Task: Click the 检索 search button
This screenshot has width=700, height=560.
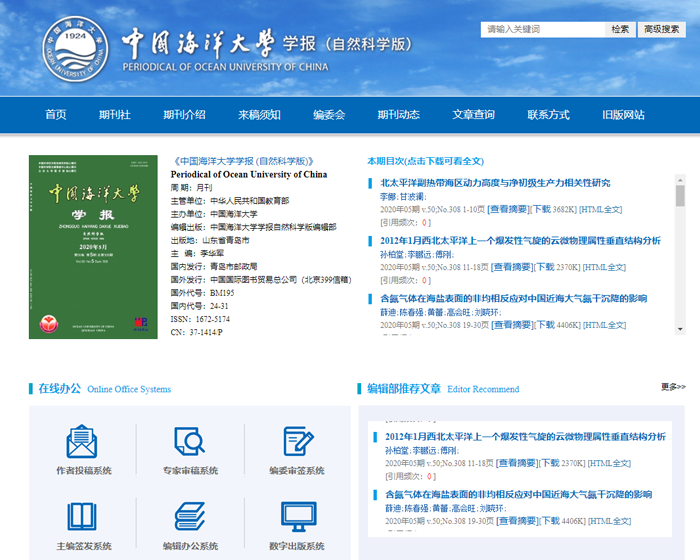Action: (620, 29)
